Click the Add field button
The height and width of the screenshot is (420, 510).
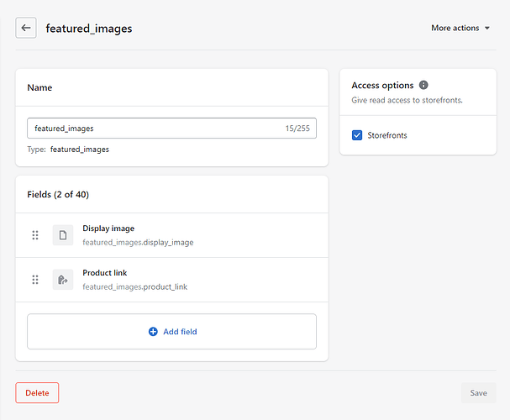click(x=171, y=332)
